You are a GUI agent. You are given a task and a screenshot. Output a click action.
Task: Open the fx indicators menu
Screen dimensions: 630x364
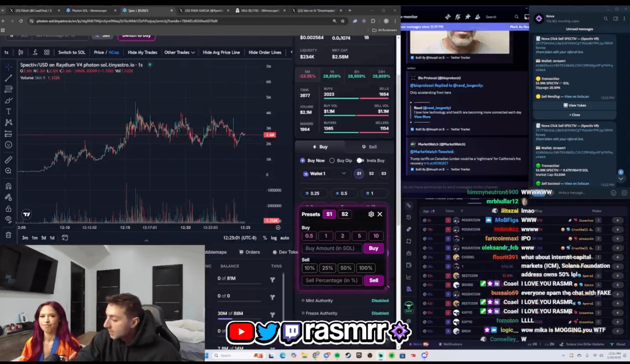(x=35, y=52)
